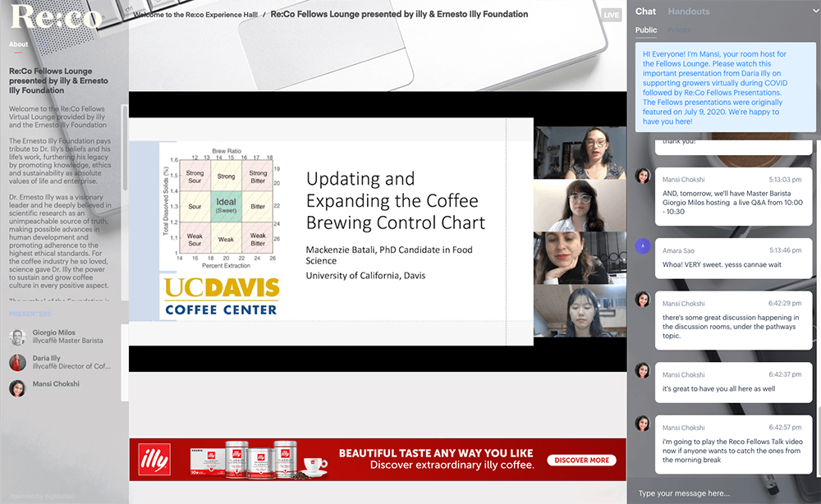The width and height of the screenshot is (821, 504).
Task: Click the About description scrollbar
Action: (x=125, y=148)
